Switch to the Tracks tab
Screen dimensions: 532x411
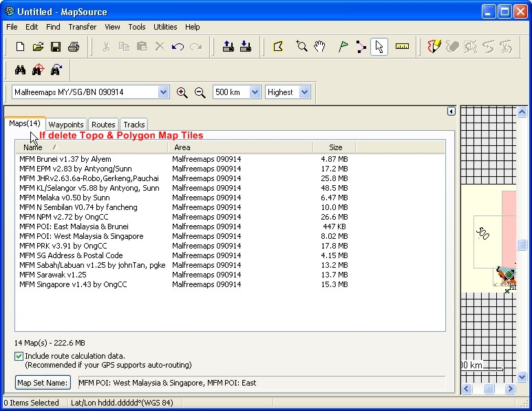tap(134, 125)
